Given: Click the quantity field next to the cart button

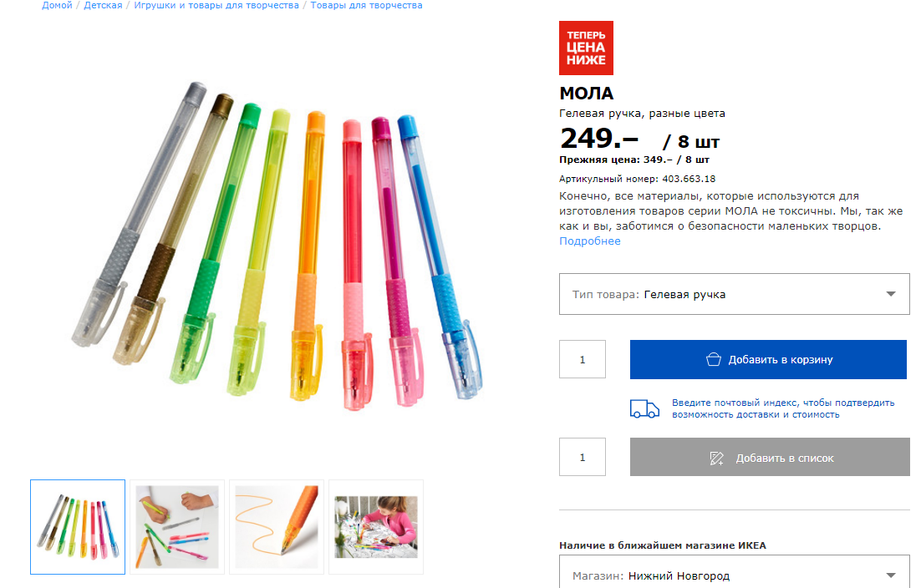Looking at the screenshot, I should click(x=583, y=360).
